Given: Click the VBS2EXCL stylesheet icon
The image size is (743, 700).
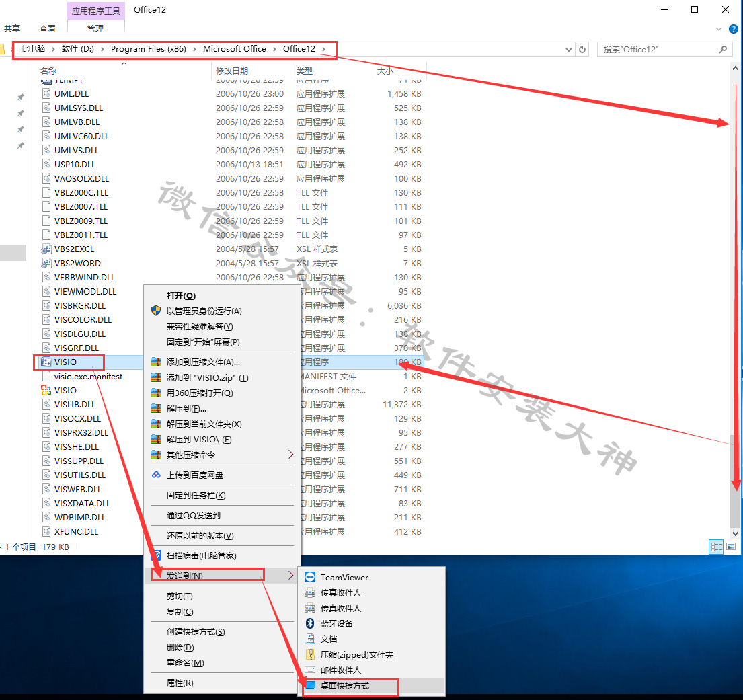Looking at the screenshot, I should pos(46,249).
